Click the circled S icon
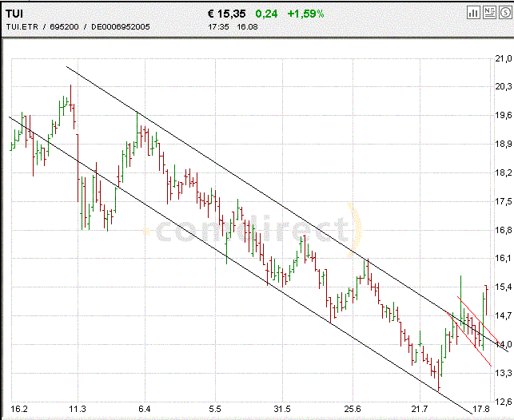514x420 pixels. pos(505,13)
